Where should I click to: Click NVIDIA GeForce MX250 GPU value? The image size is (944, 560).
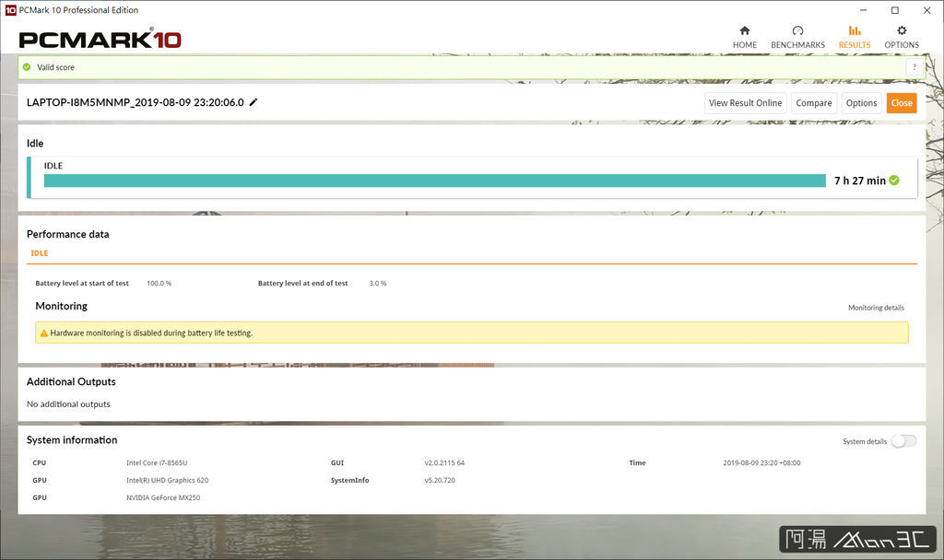click(163, 497)
